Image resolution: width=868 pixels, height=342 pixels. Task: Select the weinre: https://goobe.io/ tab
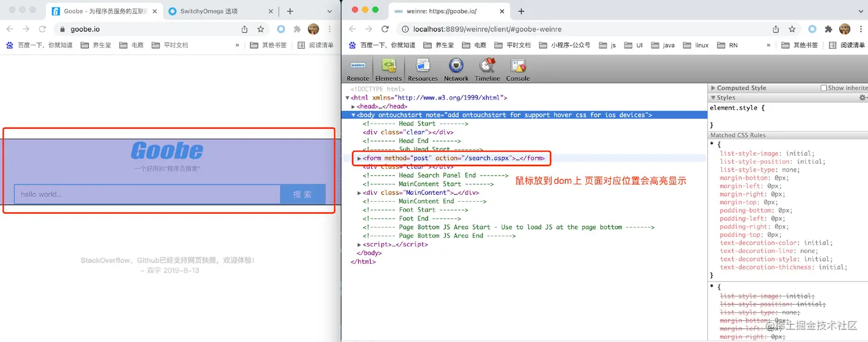click(448, 11)
